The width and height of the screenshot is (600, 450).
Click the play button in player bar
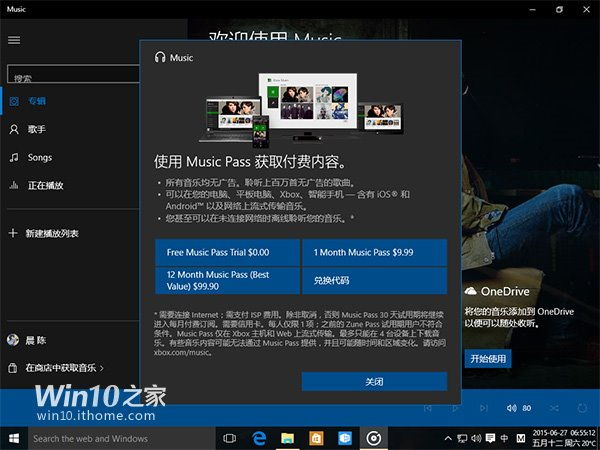[x=455, y=408]
